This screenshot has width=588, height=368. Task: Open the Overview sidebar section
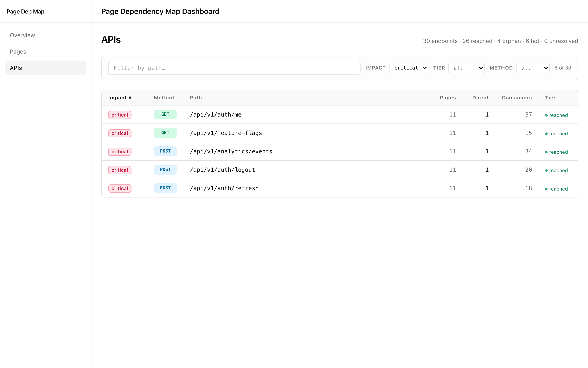pos(46,35)
